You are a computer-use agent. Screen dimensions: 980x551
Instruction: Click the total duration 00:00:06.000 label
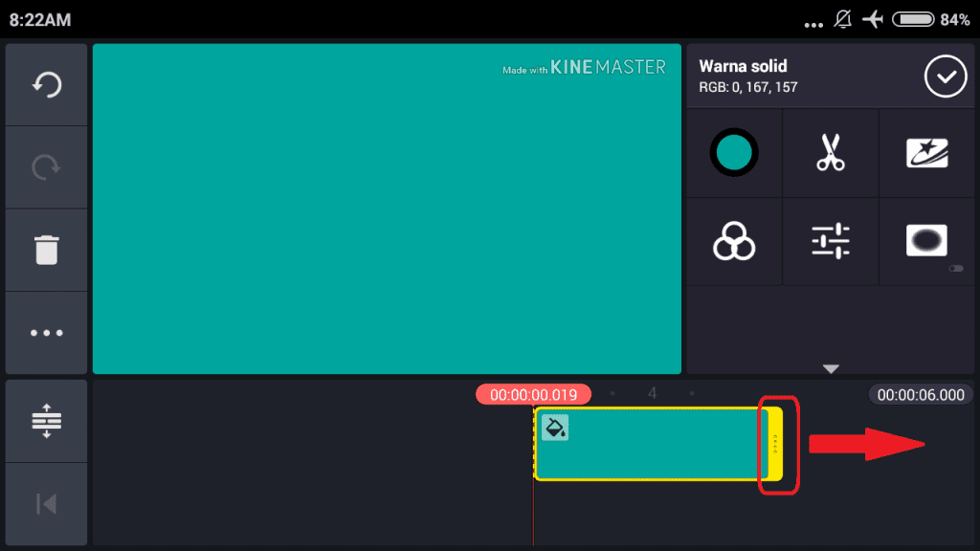click(x=921, y=395)
